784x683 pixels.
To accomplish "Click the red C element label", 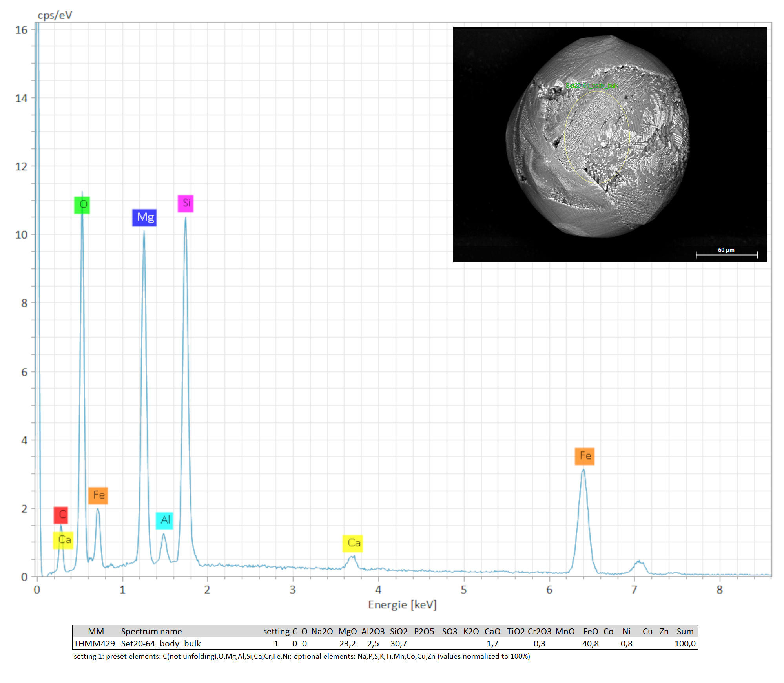I will pyautogui.click(x=61, y=515).
